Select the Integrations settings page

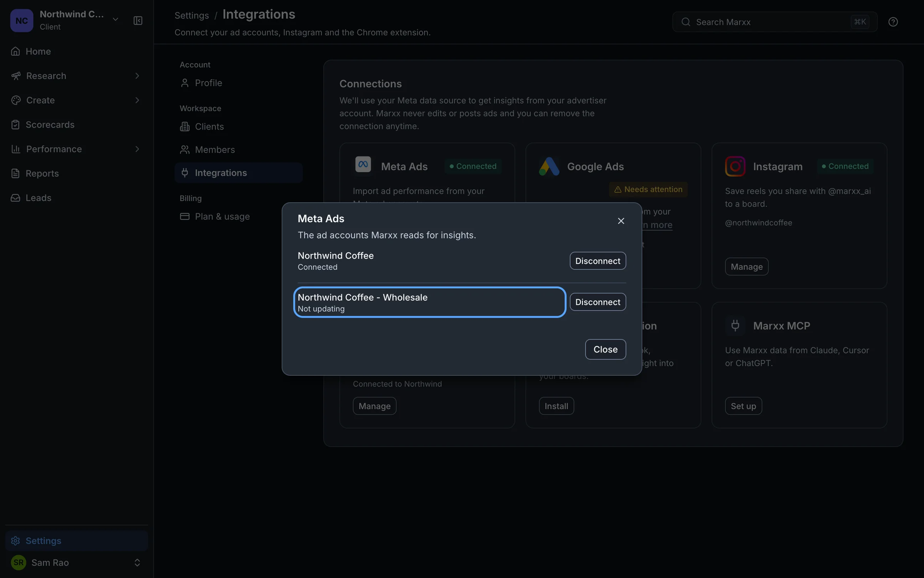[238, 173]
